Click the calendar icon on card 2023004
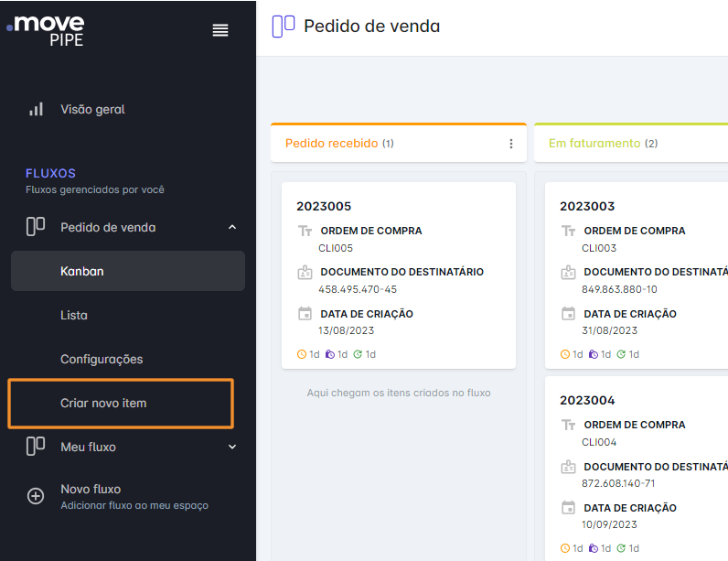 click(x=568, y=508)
